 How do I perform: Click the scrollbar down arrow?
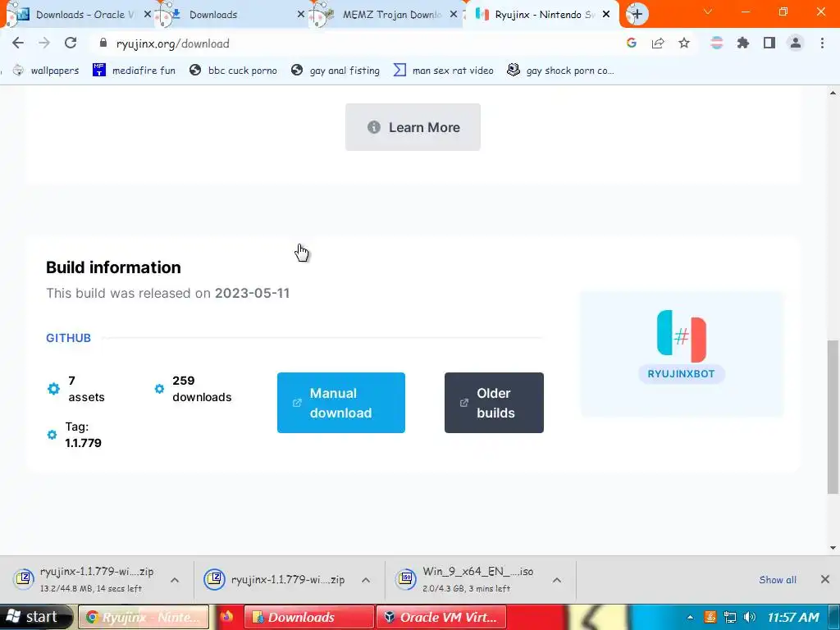(x=833, y=547)
